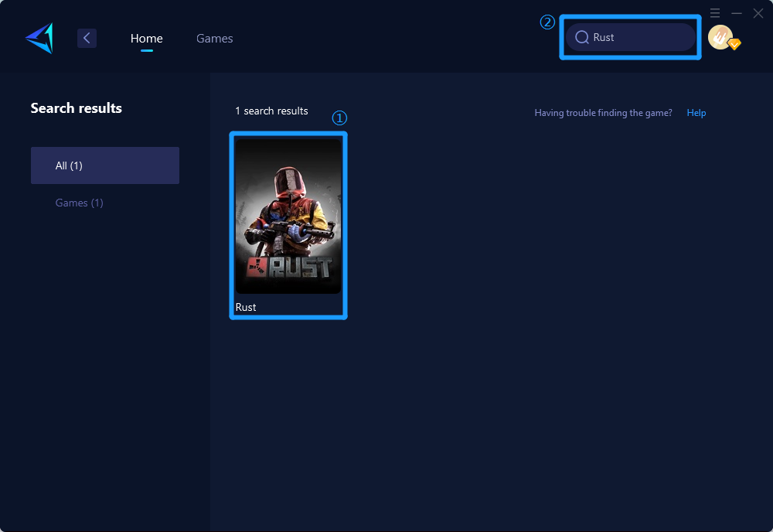The width and height of the screenshot is (773, 532).
Task: Select the All (1) filter
Action: tap(105, 165)
